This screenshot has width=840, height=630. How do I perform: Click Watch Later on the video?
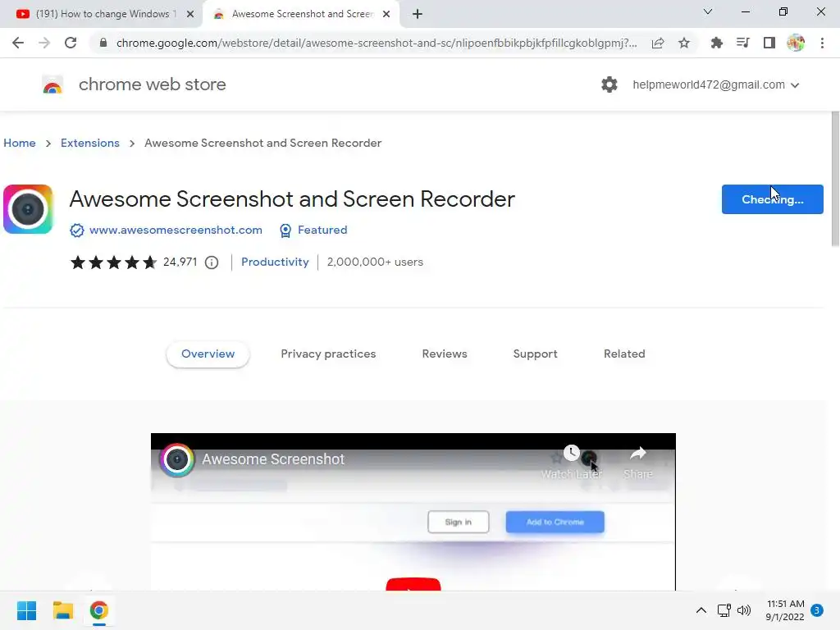[572, 463]
